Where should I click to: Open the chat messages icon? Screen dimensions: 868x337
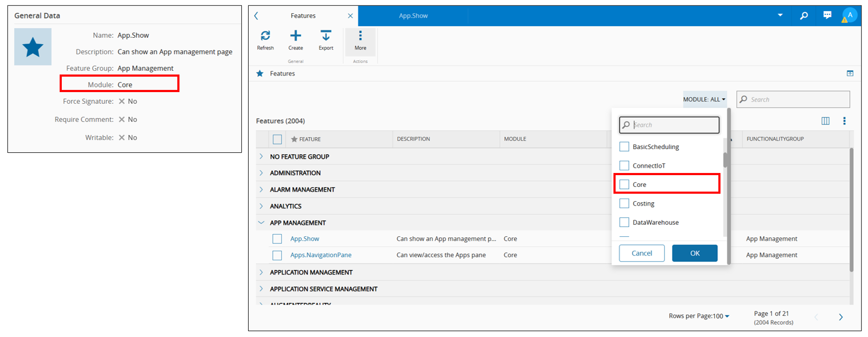point(827,15)
